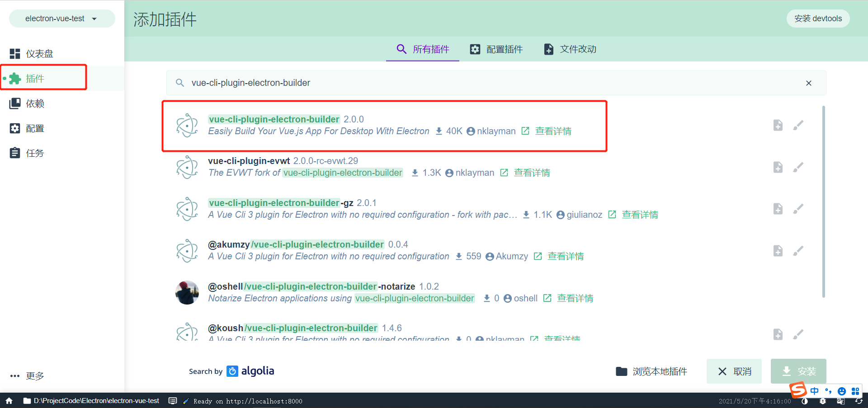
Task: Select the vue-cli-plugin-evwt result
Action: (493, 167)
